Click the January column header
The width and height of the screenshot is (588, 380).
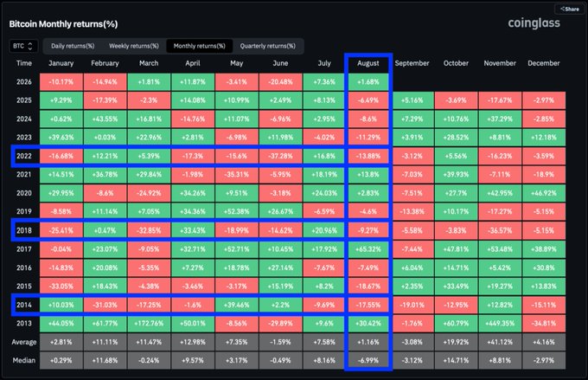coord(61,63)
